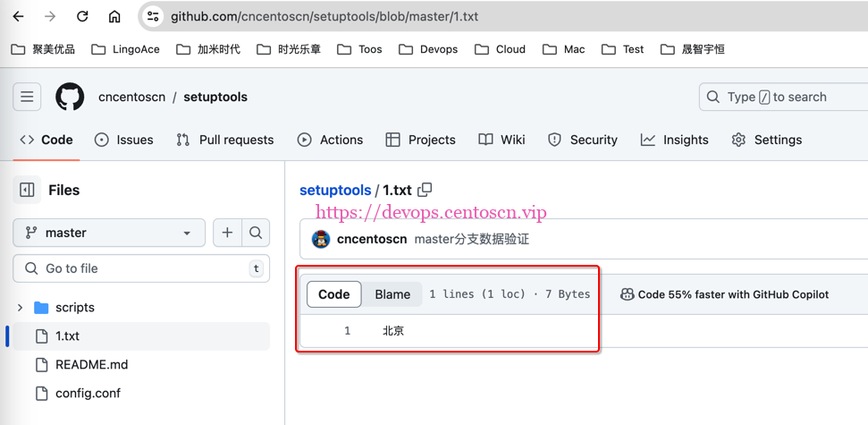Add a new file with plus icon
Image resolution: width=868 pixels, height=425 pixels.
point(227,233)
